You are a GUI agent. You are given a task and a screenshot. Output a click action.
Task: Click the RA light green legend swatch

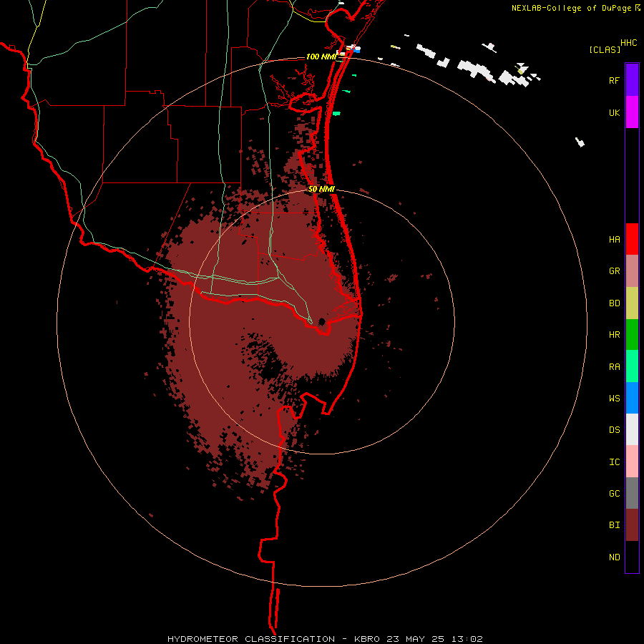tap(632, 366)
